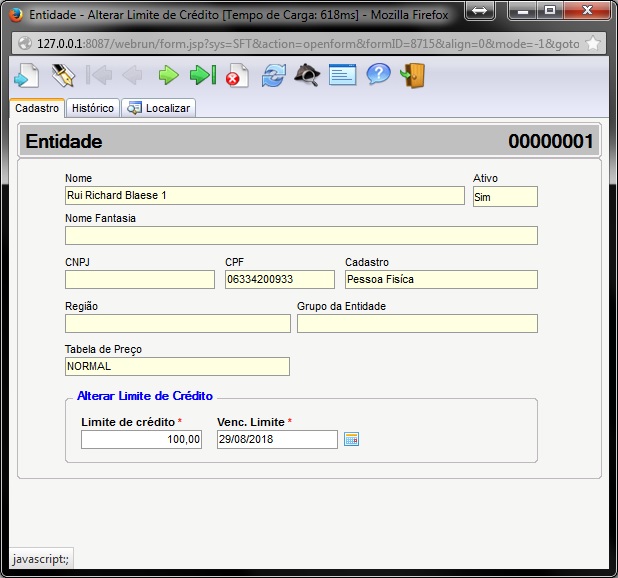Screen dimensions: 618x578
Task: Click the new record (insert) icon
Action: click(27, 75)
